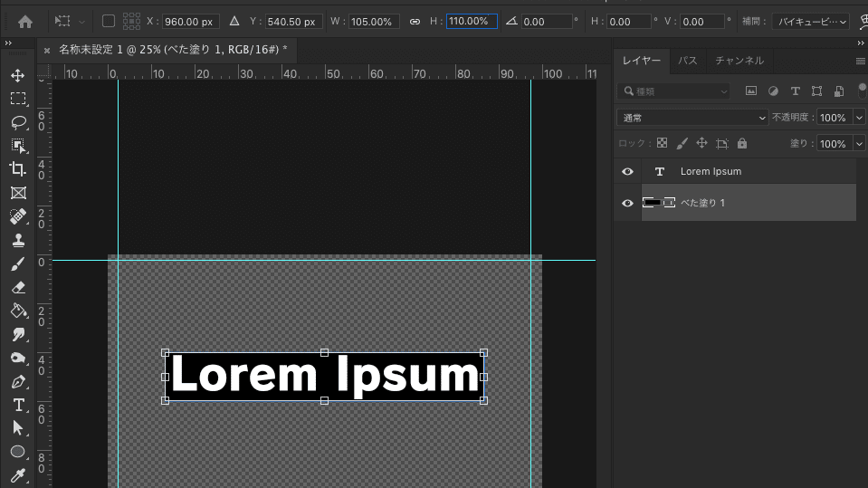Select the Crop tool
This screenshot has height=488, width=868.
(x=18, y=169)
